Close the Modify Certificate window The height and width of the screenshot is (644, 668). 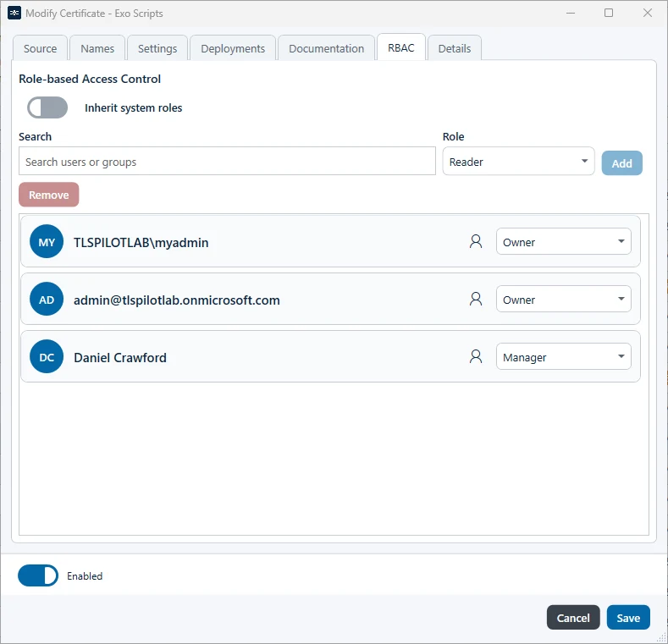[x=648, y=13]
